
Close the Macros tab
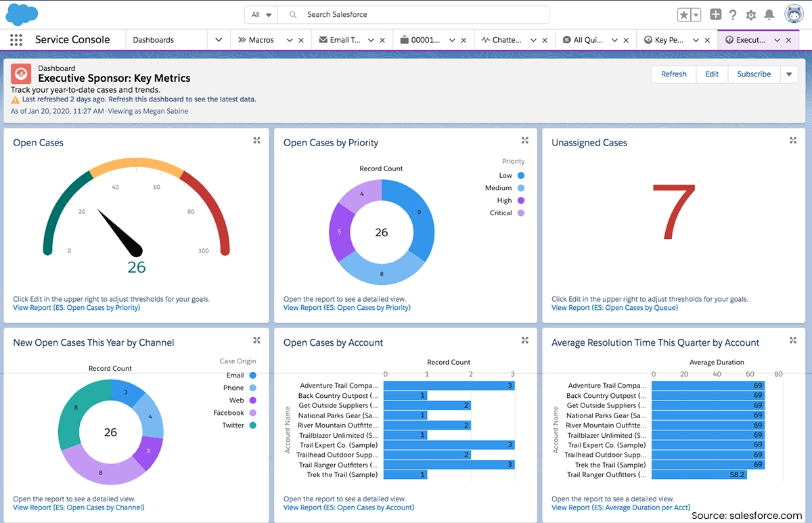[302, 40]
